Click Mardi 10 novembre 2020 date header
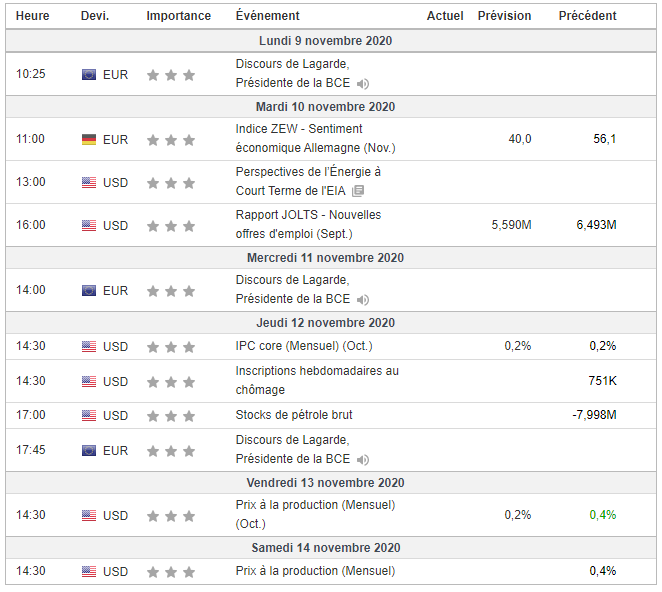662x592 pixels. tap(326, 106)
